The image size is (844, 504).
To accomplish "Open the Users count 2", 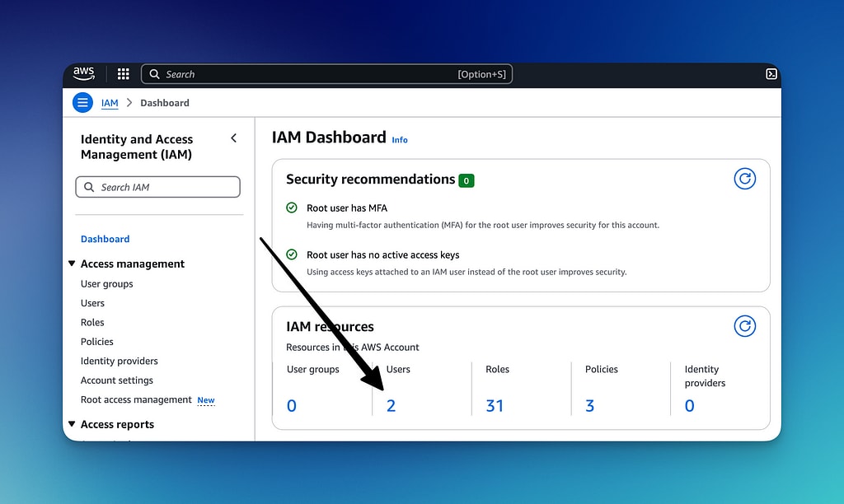I will click(391, 405).
